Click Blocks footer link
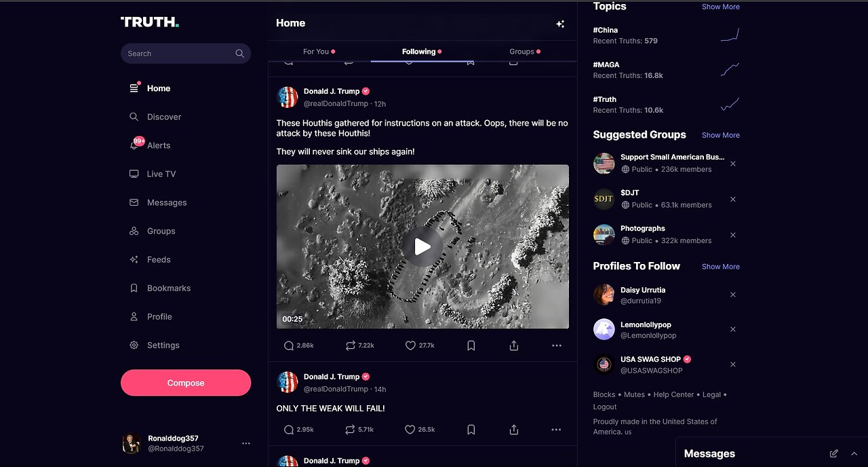Screen dimensions: 868x467 [x=604, y=394]
